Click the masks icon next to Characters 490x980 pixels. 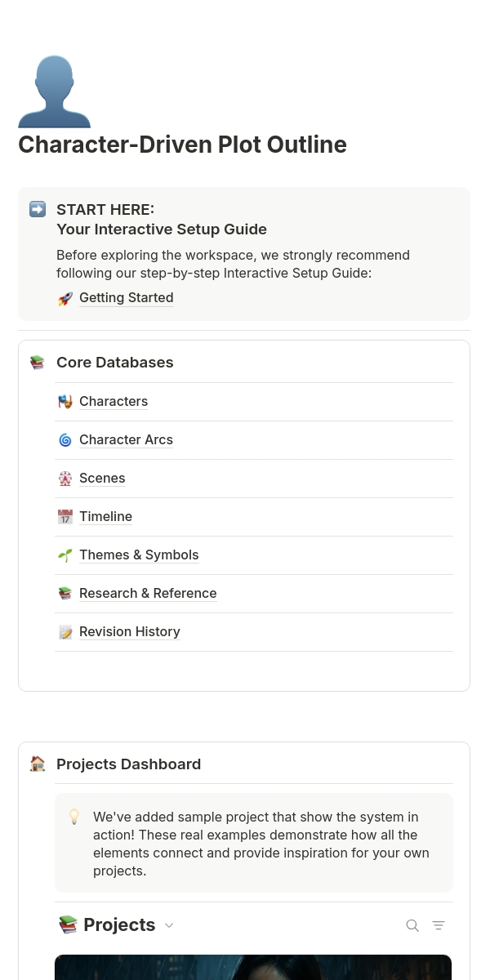point(65,402)
